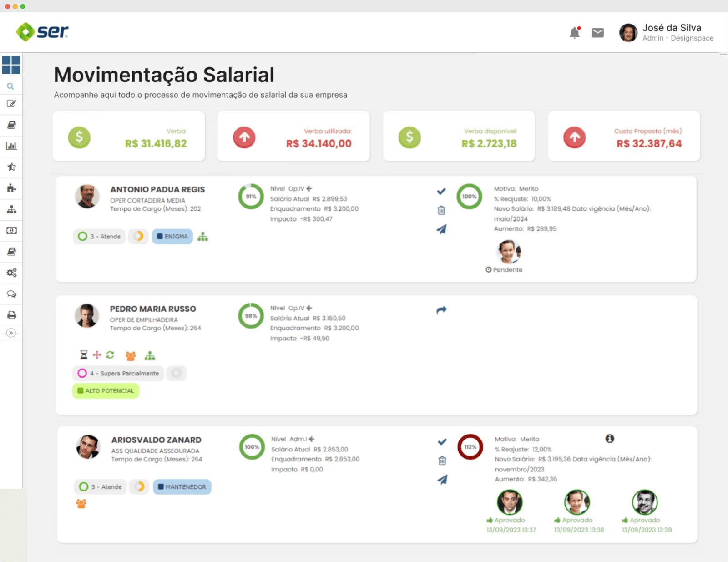The width and height of the screenshot is (728, 562).
Task: Open the dashboard grid menu in sidebar
Action: (11, 65)
